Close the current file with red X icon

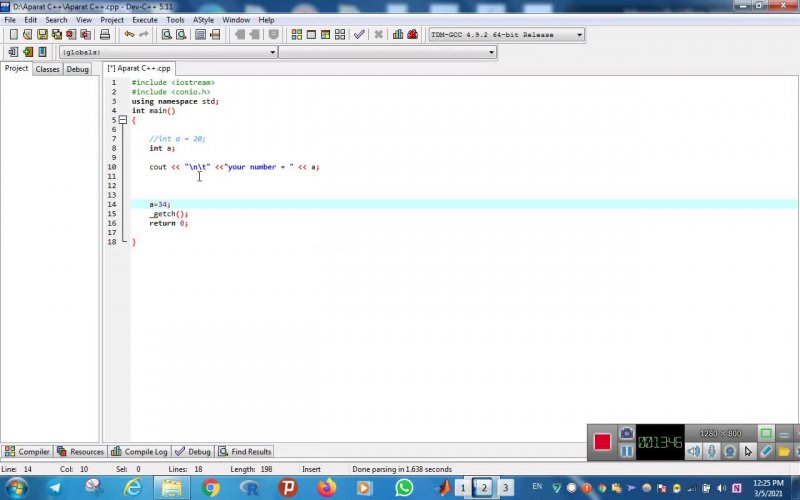pyautogui.click(x=71, y=35)
